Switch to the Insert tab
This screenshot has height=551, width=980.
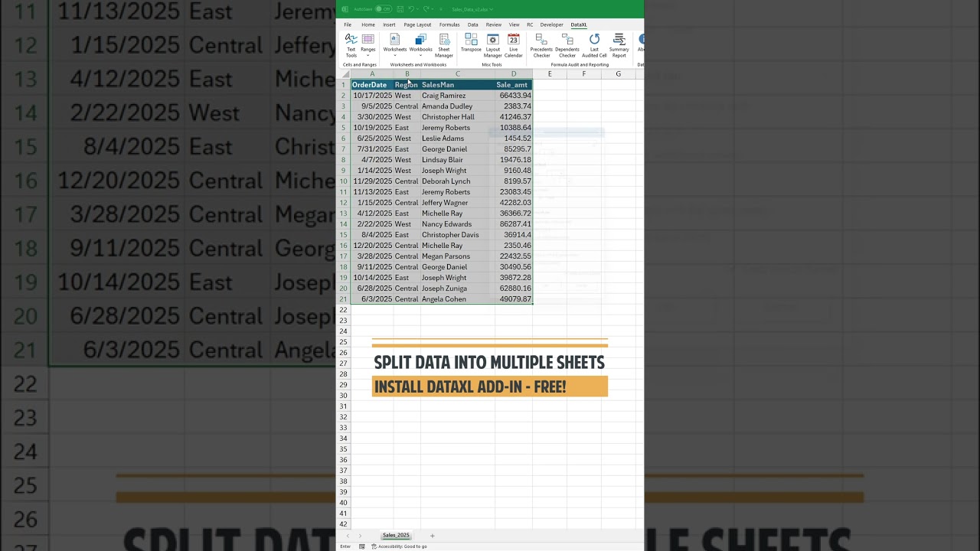click(389, 24)
